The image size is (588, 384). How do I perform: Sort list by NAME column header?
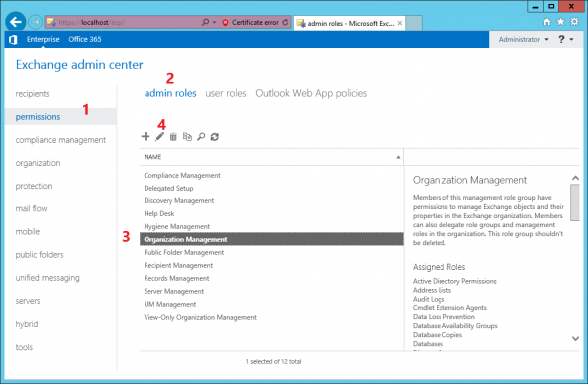[271, 157]
